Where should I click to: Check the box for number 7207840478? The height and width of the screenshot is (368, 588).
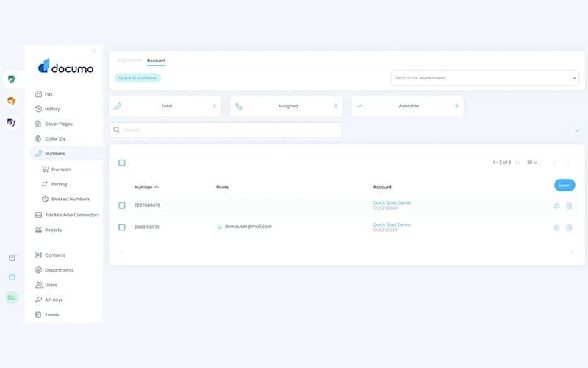(122, 205)
